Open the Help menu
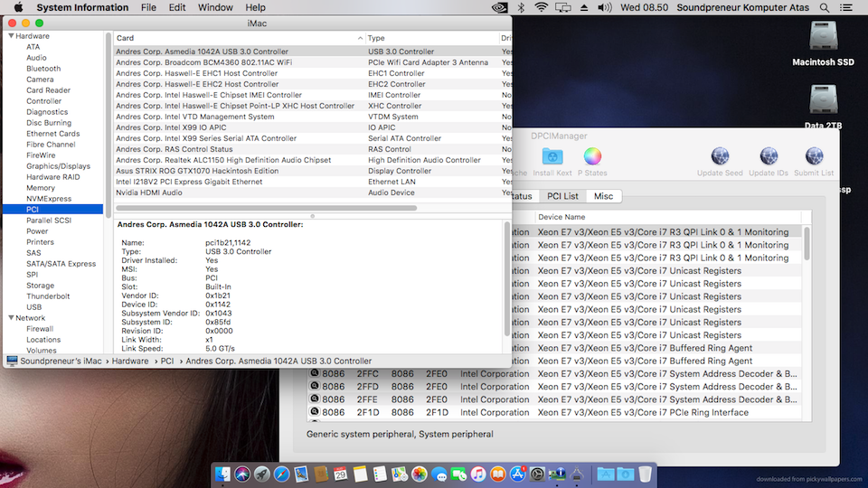Screen dimensions: 868x488 coord(255,8)
